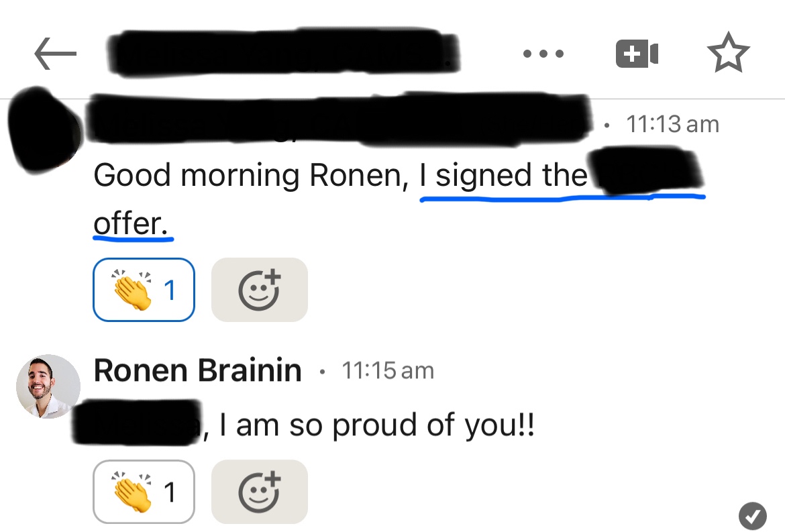
Task: Tap the delivered checkmark status icon
Action: coord(753,515)
